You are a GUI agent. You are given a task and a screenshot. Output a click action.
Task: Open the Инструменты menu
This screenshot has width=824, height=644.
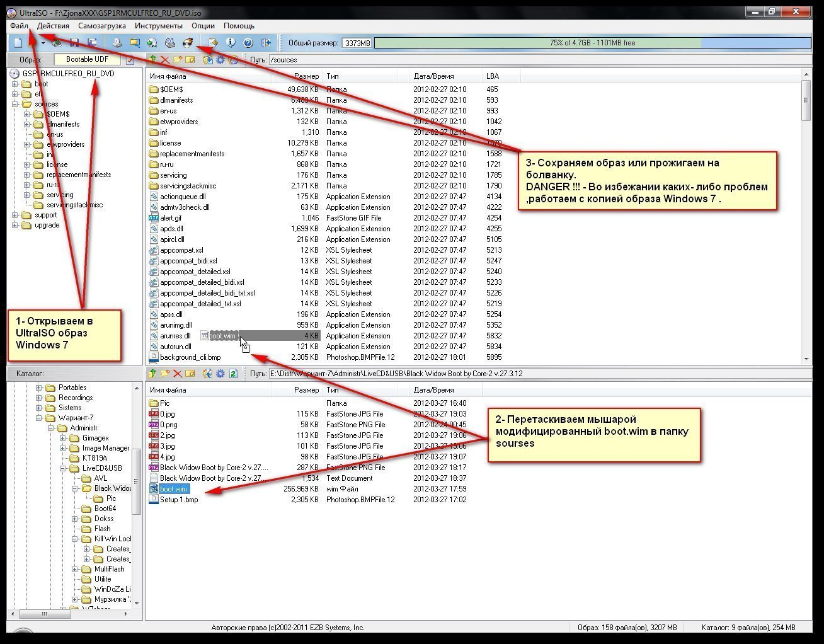[x=158, y=26]
